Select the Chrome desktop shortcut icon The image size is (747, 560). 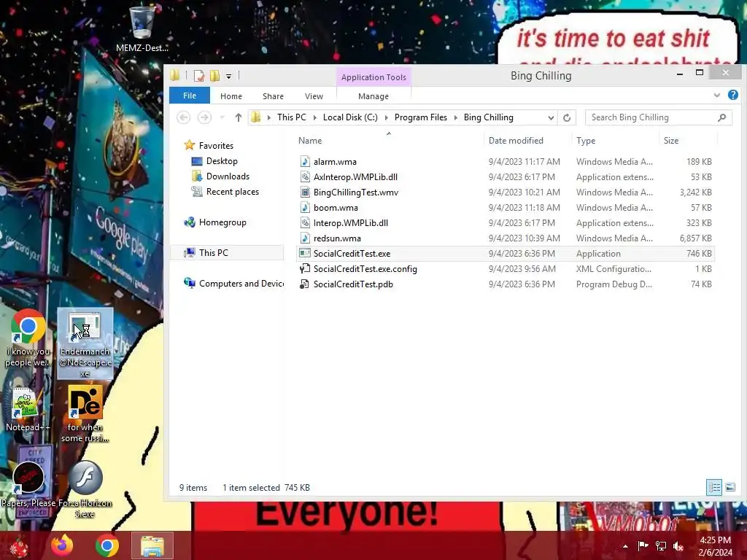point(28,339)
